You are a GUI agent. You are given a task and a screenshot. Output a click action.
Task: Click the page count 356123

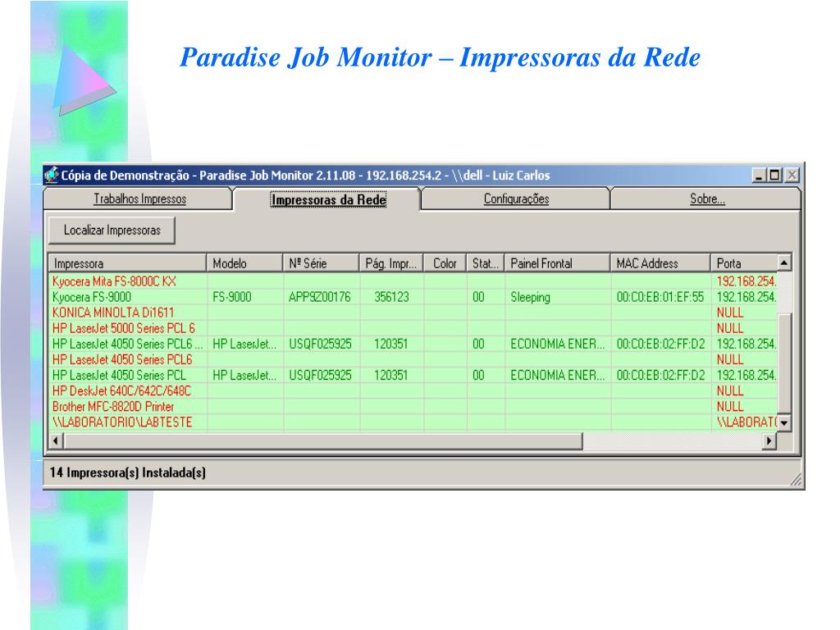click(391, 297)
